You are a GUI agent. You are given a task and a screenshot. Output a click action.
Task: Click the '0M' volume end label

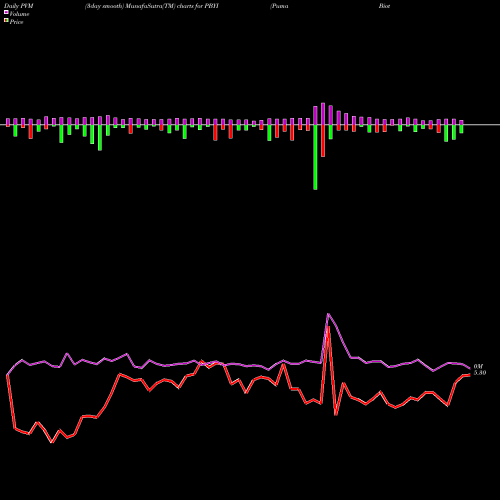(x=478, y=366)
